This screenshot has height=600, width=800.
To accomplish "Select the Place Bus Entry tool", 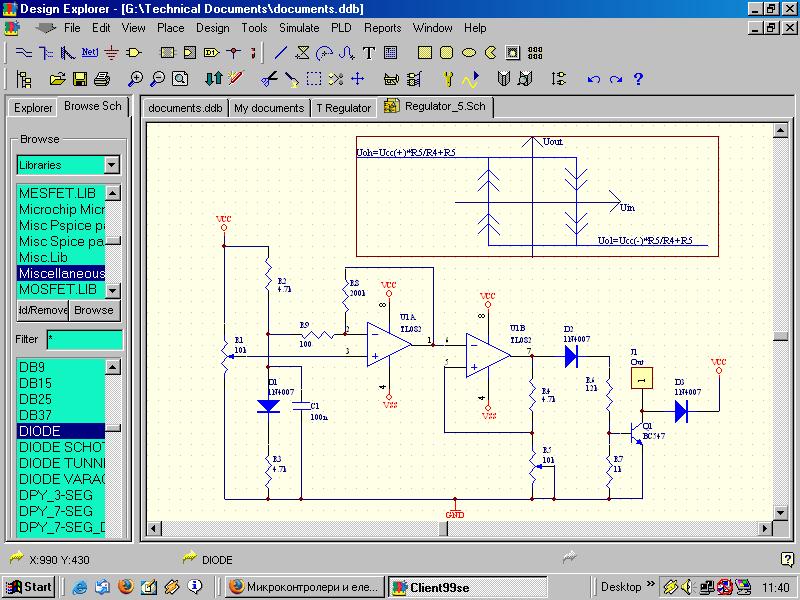I will 68,53.
